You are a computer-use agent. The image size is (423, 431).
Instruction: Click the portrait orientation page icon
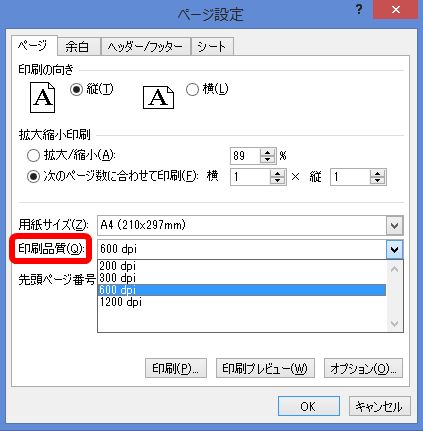tap(42, 98)
